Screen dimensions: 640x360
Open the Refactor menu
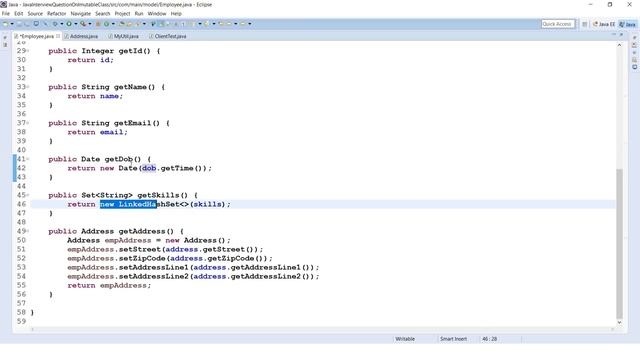tap(56, 13)
